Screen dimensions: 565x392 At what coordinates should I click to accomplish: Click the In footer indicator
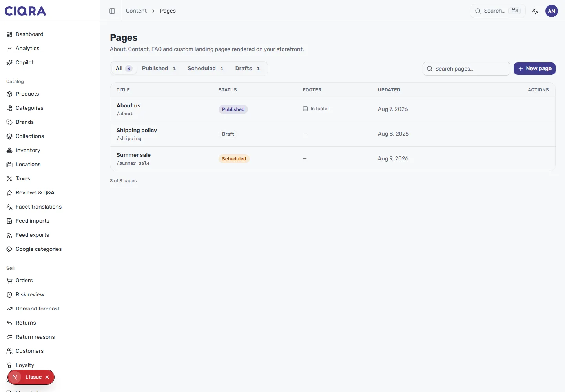[316, 109]
